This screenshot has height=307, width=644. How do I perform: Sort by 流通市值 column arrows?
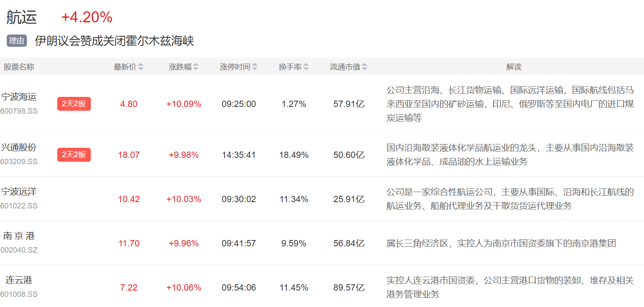click(364, 67)
